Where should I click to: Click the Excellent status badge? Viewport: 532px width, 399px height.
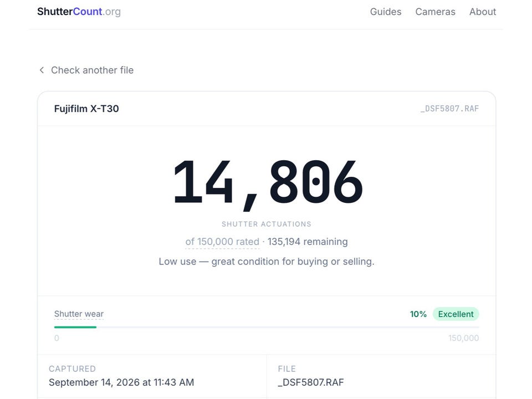(x=456, y=314)
